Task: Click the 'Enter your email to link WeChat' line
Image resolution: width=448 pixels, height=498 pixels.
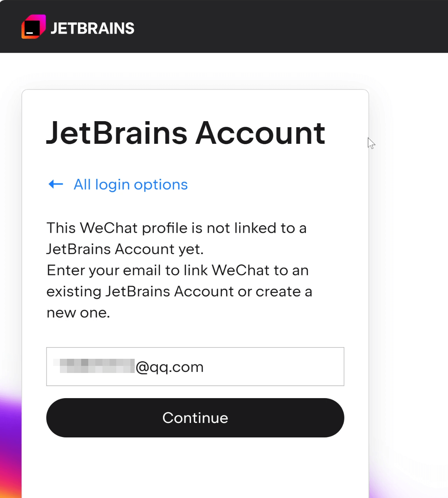Action: [178, 271]
